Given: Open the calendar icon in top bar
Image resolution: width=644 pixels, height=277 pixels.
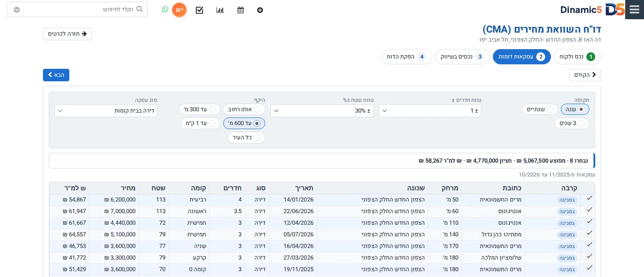Looking at the screenshot, I should [241, 10].
